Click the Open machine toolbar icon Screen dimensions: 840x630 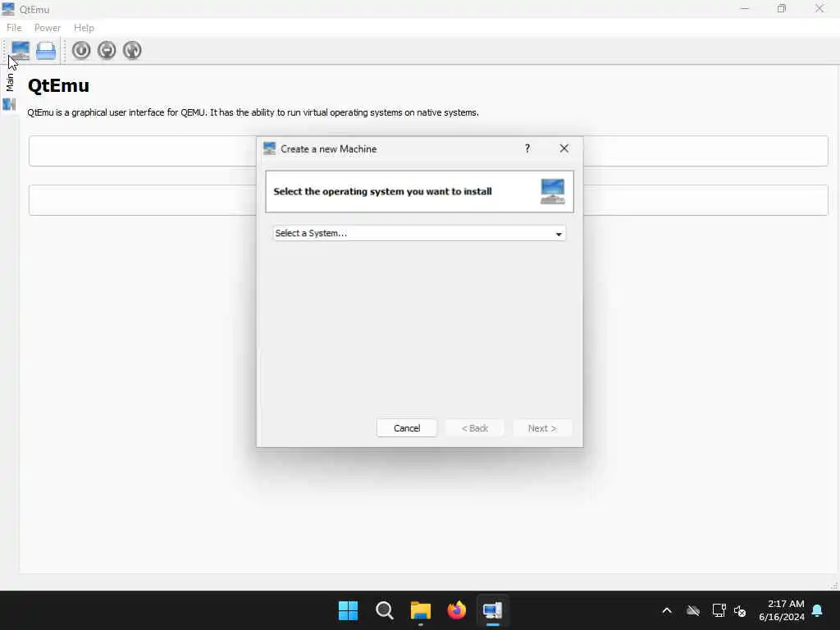(x=46, y=50)
